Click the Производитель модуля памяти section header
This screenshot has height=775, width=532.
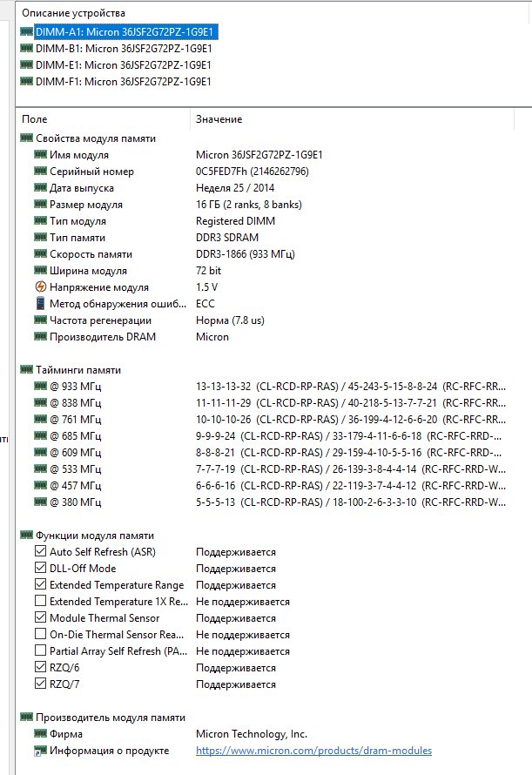pyautogui.click(x=111, y=718)
